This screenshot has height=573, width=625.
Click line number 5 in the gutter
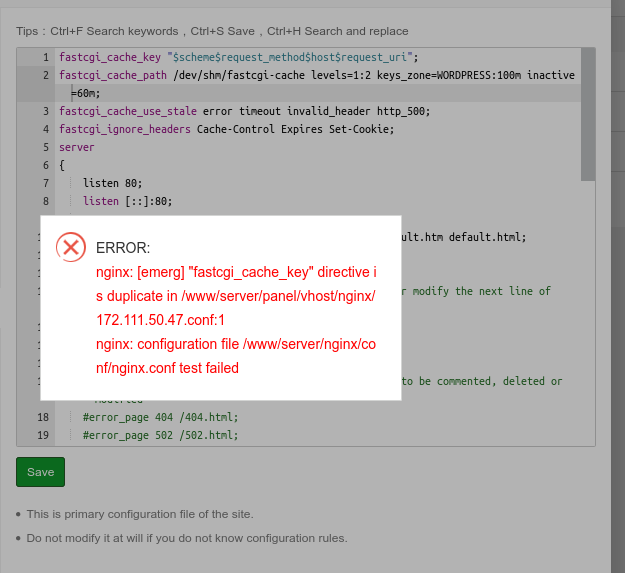coord(45,147)
